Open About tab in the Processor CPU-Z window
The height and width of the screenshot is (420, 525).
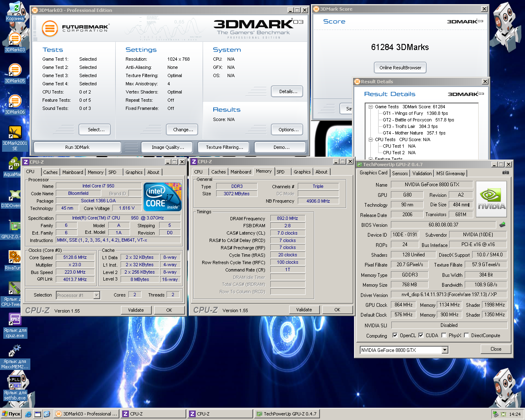153,172
